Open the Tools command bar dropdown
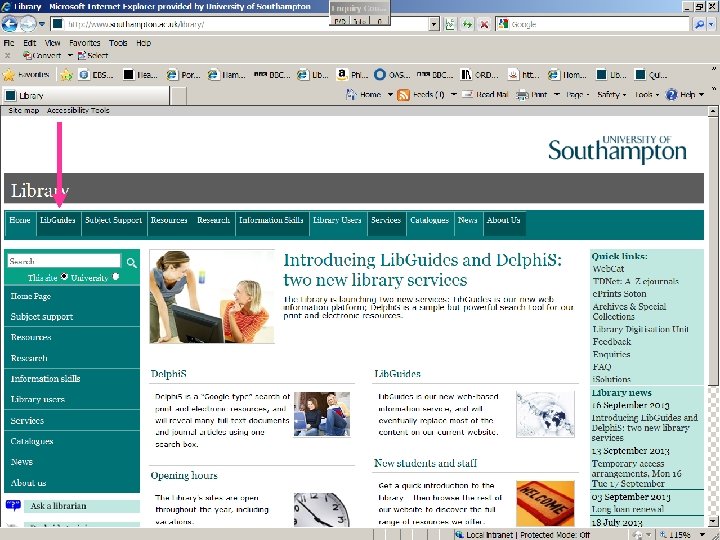720x540 pixels. 647,95
